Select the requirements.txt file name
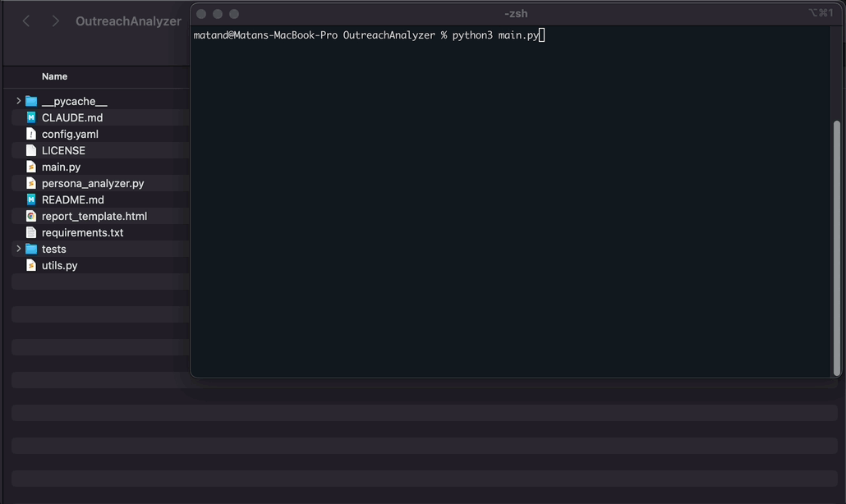This screenshot has width=846, height=504. pos(83,232)
